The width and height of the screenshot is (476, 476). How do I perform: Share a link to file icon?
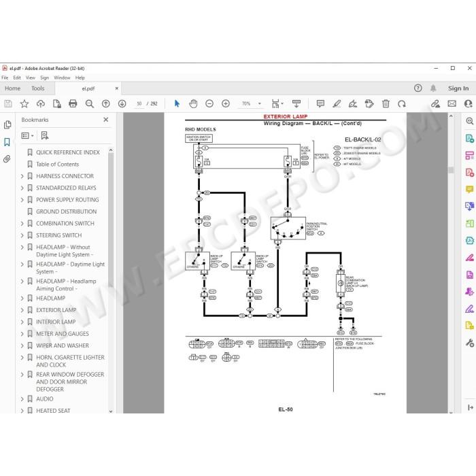(x=435, y=104)
